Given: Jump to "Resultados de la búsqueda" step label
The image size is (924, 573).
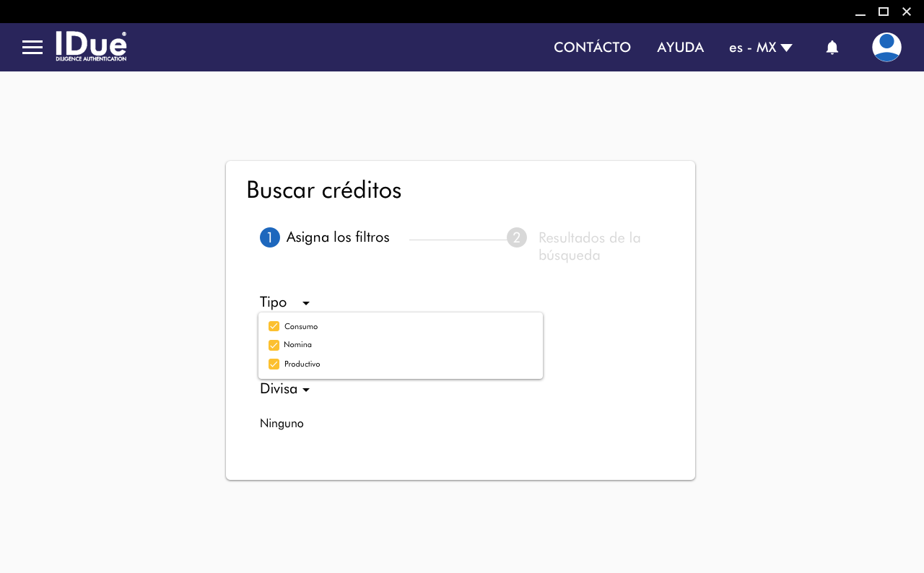Looking at the screenshot, I should tap(589, 246).
